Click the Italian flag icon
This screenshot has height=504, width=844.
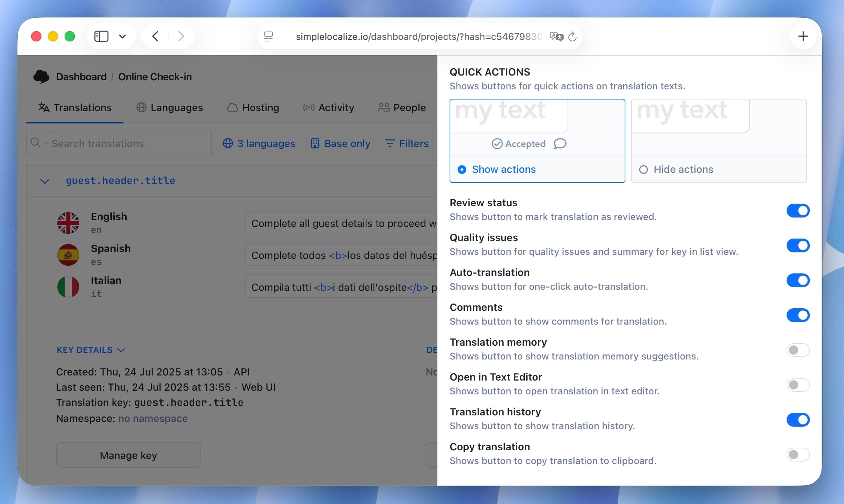click(x=68, y=286)
